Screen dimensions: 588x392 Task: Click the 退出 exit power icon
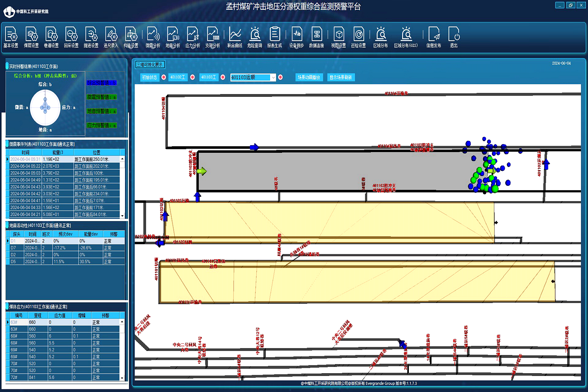tap(454, 37)
